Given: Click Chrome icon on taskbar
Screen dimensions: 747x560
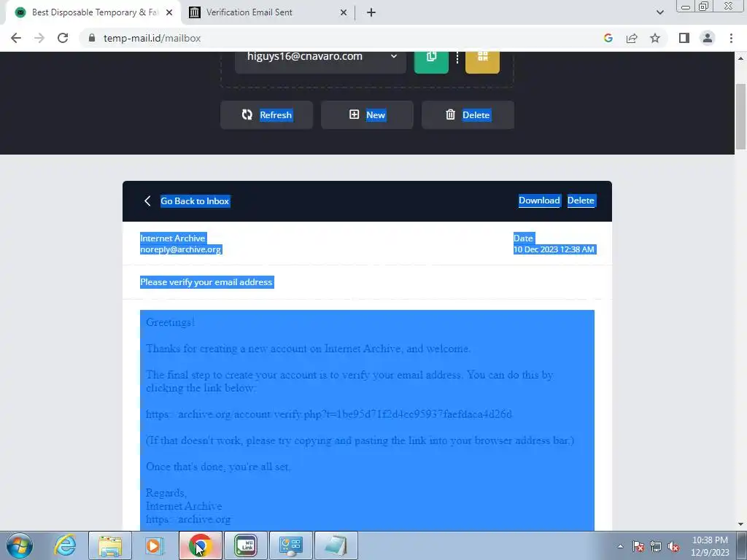Looking at the screenshot, I should tap(201, 545).
